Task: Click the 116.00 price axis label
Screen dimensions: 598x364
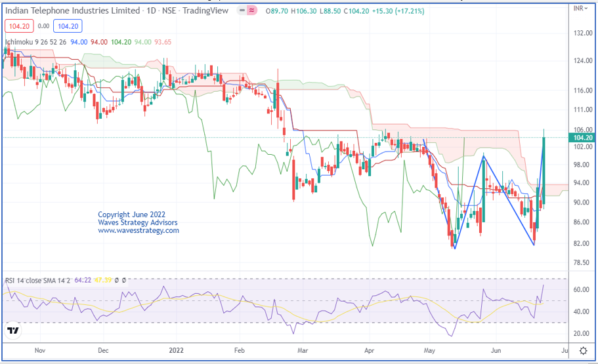Action: (583, 91)
